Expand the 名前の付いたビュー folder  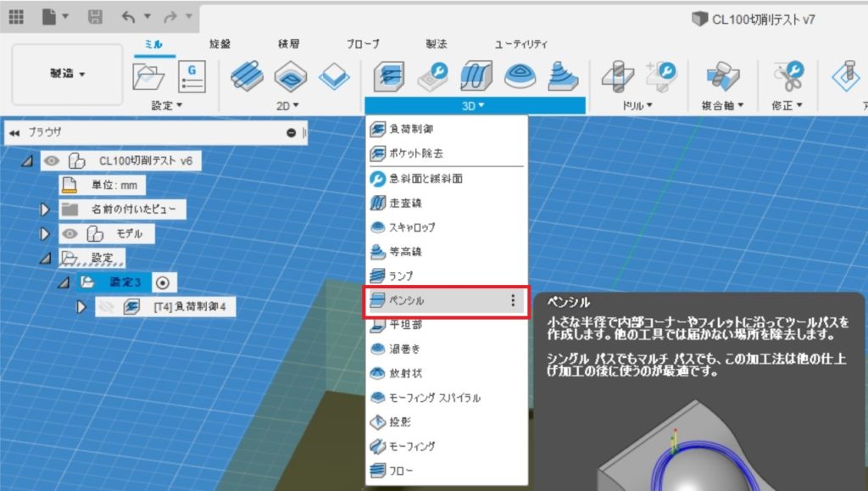click(x=45, y=209)
